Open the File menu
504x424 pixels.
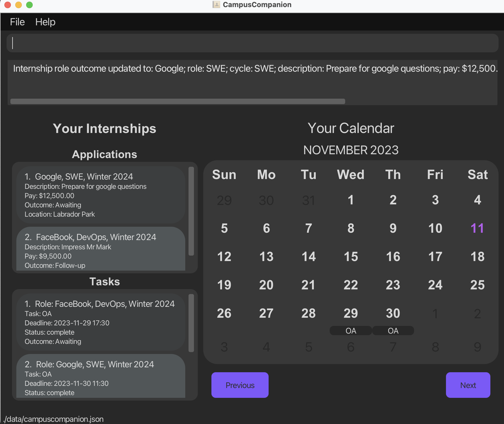pyautogui.click(x=17, y=22)
